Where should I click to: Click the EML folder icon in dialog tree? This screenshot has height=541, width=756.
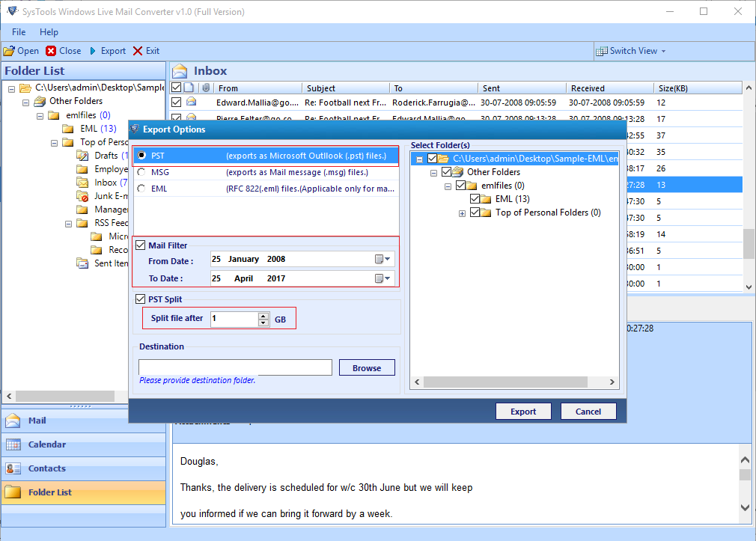[x=486, y=199]
